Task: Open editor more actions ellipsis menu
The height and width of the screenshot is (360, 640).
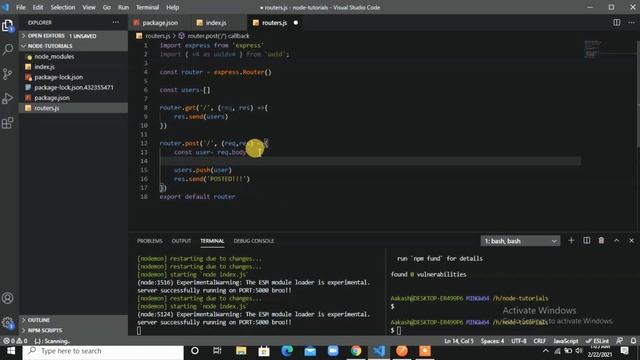Action: point(631,22)
